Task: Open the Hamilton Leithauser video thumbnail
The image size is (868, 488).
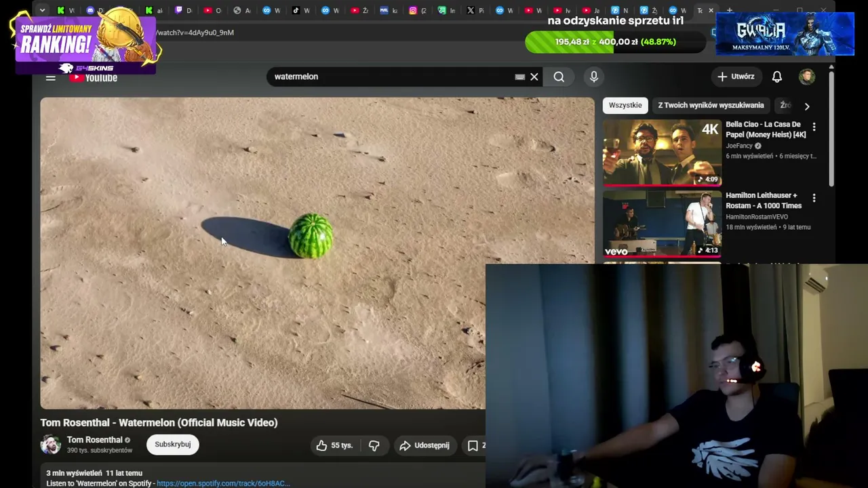Action: point(663,224)
